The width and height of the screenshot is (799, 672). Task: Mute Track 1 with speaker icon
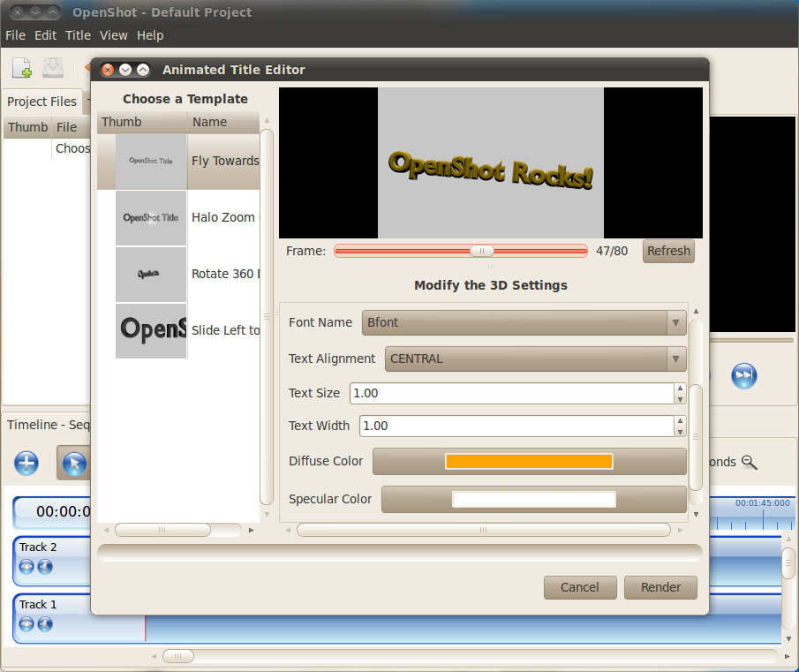[x=45, y=624]
